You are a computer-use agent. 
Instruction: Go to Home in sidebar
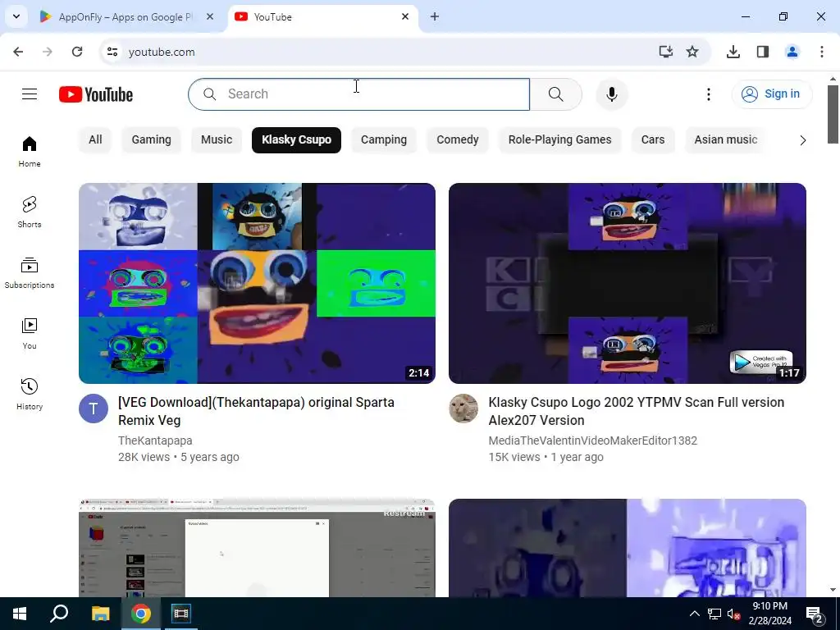point(30,152)
